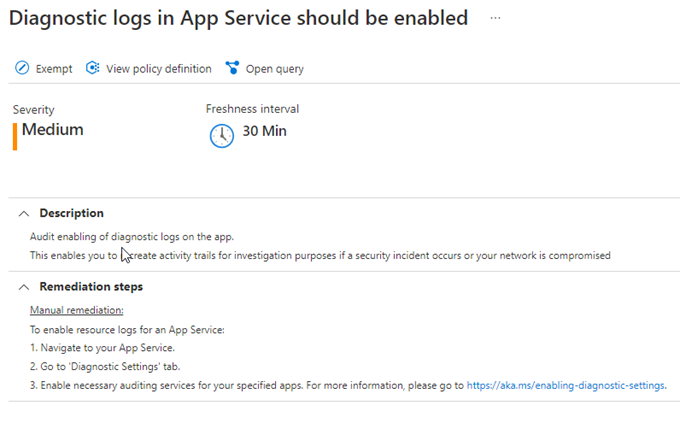680x429 pixels.
Task: Select the Open query text label
Action: click(x=274, y=69)
